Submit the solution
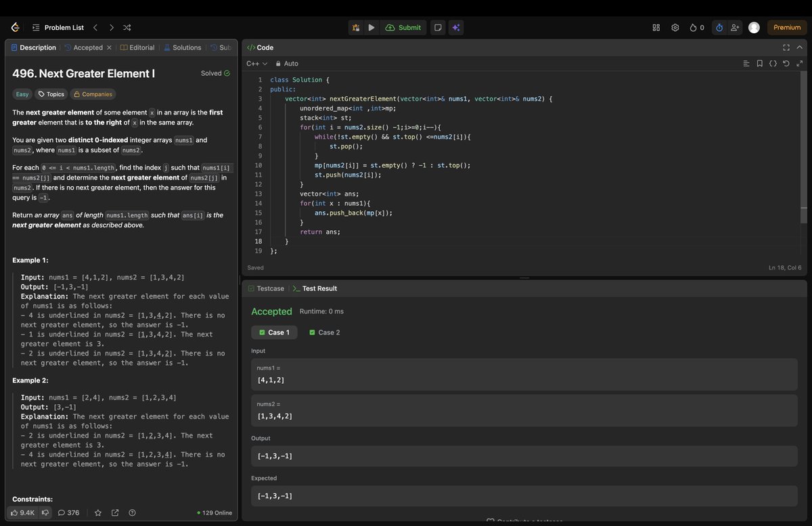The height and width of the screenshot is (526, 812). click(x=403, y=28)
